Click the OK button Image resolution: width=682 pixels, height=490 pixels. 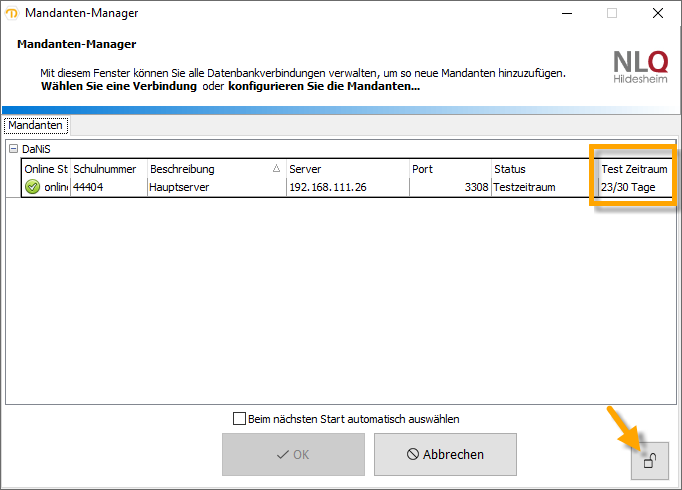(x=293, y=454)
